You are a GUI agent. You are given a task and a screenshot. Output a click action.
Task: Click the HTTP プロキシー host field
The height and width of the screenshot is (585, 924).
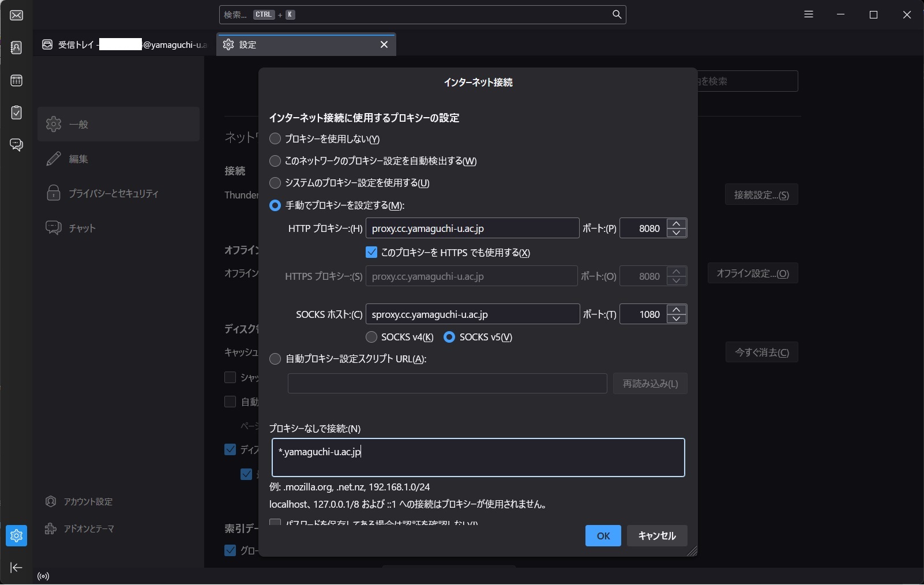click(472, 228)
